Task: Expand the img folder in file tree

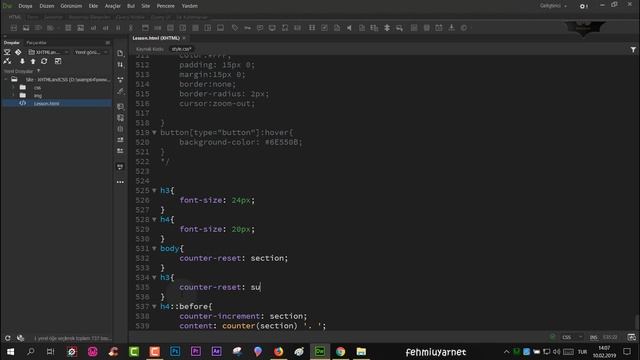Action: click(x=13, y=96)
